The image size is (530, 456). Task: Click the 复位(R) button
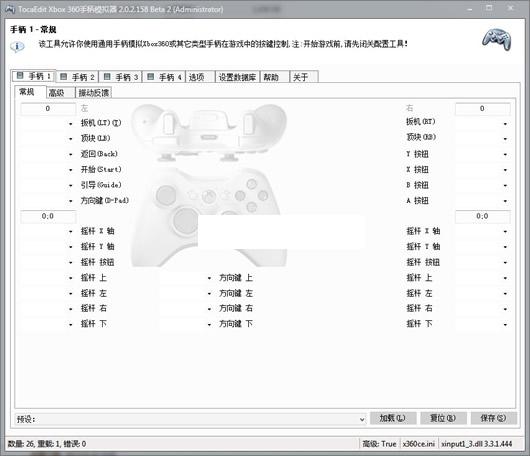click(x=443, y=418)
